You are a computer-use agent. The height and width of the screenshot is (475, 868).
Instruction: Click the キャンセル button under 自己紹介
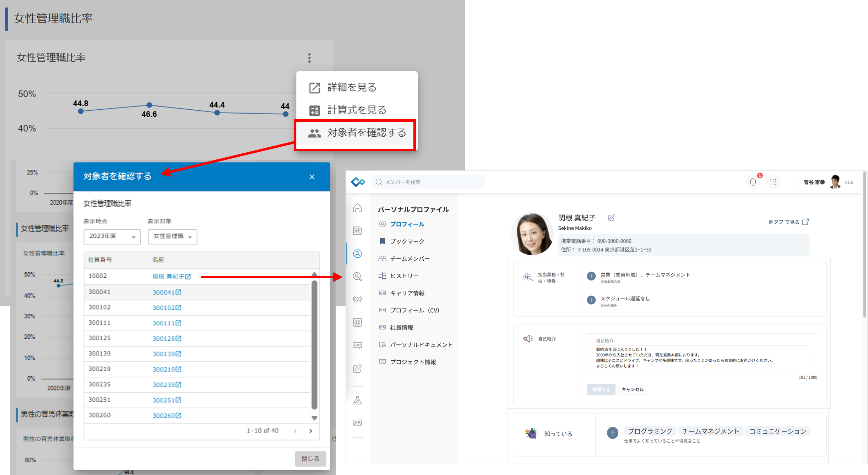pos(632,389)
